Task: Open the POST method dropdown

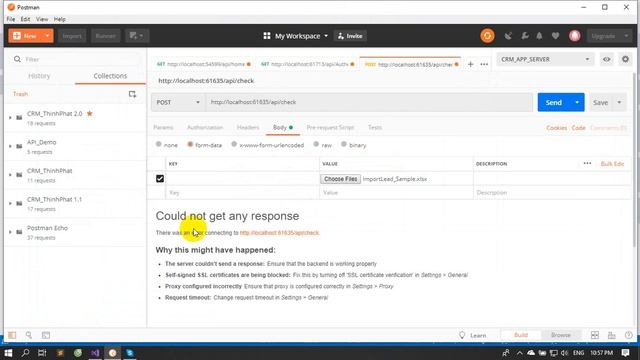Action: [x=178, y=102]
